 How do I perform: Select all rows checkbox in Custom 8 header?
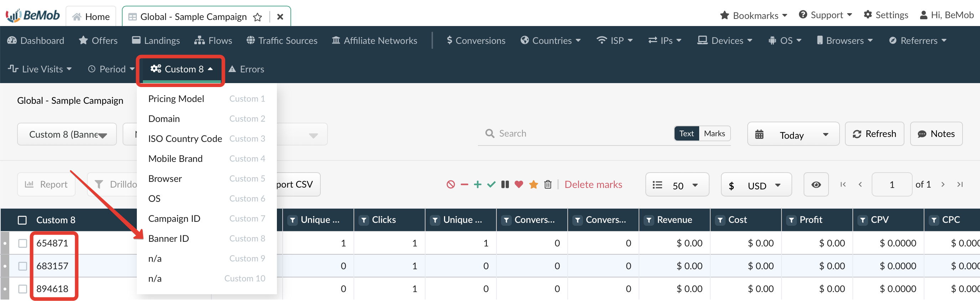click(x=22, y=220)
